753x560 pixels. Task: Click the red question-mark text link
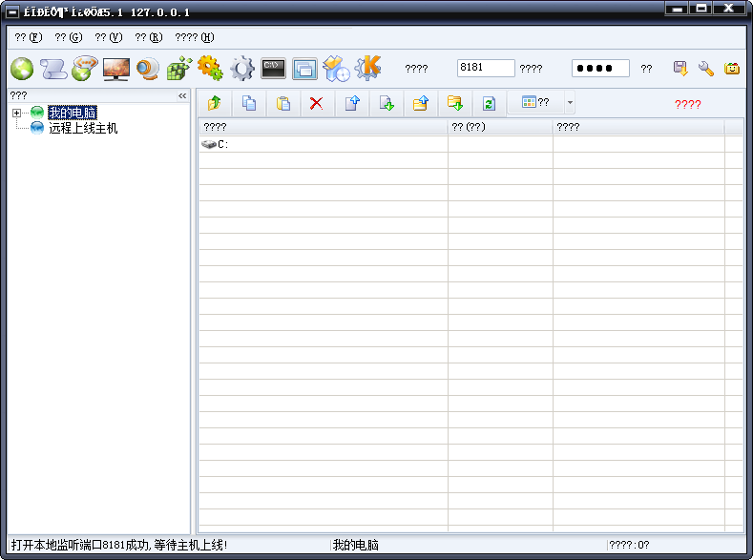[x=687, y=104]
